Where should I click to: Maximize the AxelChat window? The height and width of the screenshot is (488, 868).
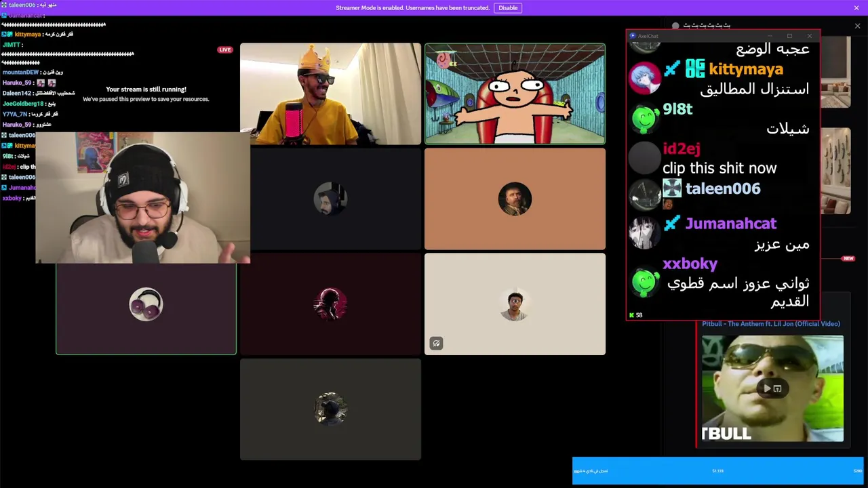click(789, 36)
